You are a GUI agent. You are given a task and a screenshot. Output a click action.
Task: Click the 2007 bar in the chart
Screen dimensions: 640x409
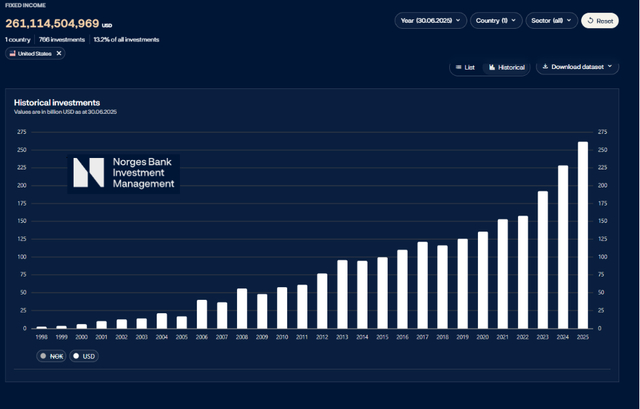click(x=222, y=315)
